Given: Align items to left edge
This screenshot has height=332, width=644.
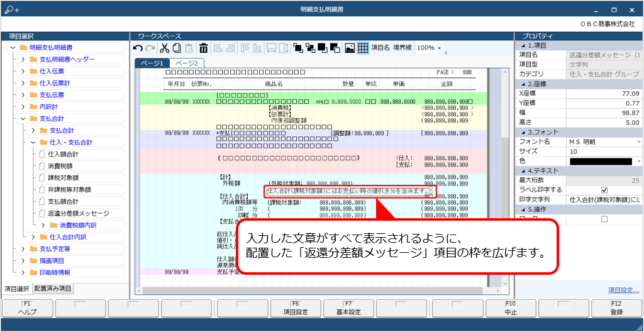Looking at the screenshot, I should click(218, 48).
